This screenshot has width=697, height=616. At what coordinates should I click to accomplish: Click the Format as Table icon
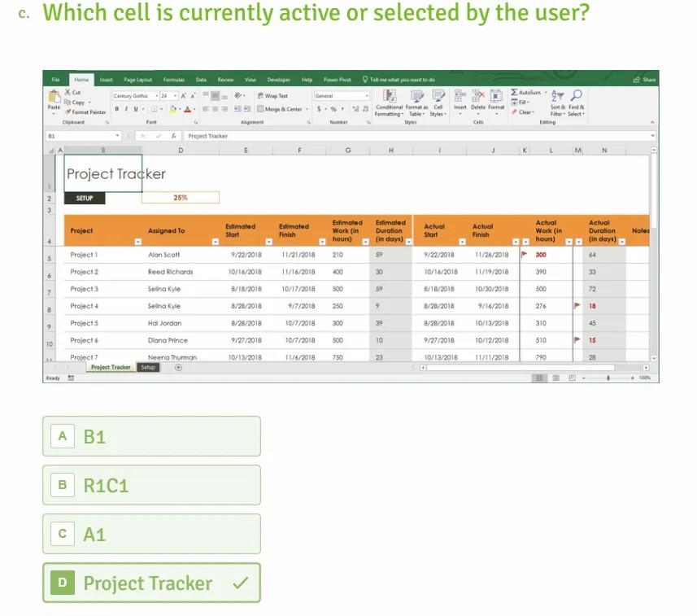click(417, 95)
